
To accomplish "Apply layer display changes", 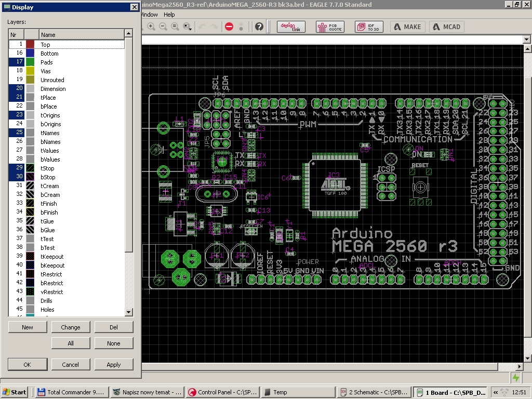I will coord(114,364).
